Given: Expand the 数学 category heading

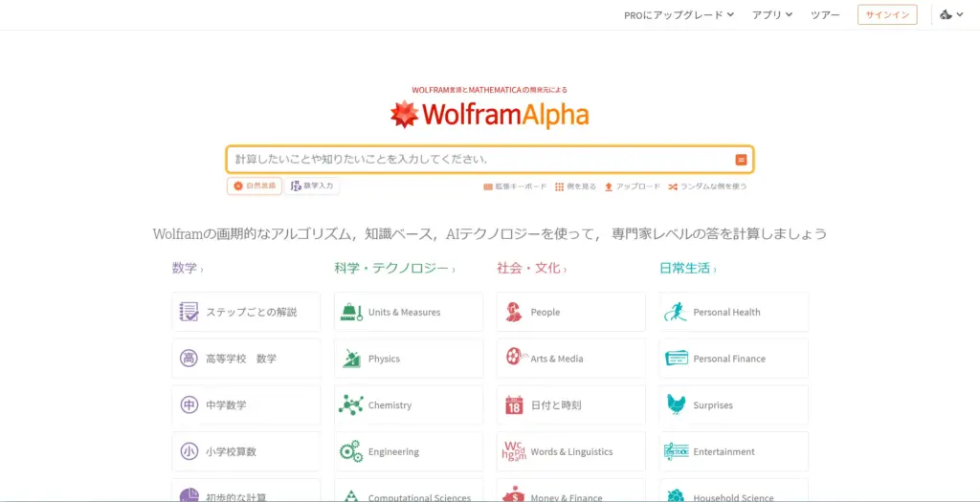Looking at the screenshot, I should (x=188, y=269).
